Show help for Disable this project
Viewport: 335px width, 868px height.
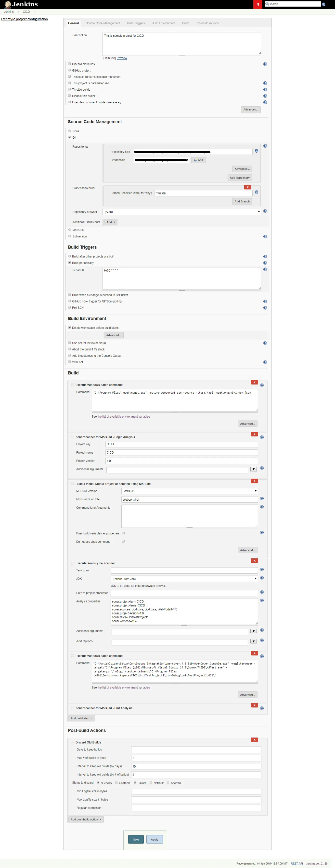click(265, 96)
